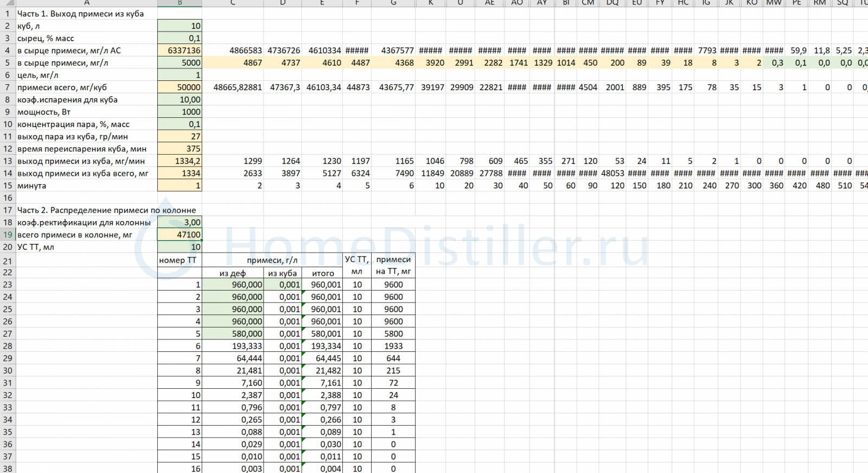Screen dimensions: 868x473
Task: Select the 'из деф' column heading cell
Action: [x=233, y=273]
